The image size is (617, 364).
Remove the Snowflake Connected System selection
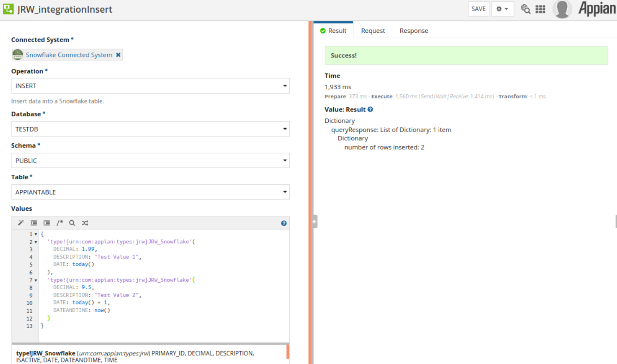[118, 55]
